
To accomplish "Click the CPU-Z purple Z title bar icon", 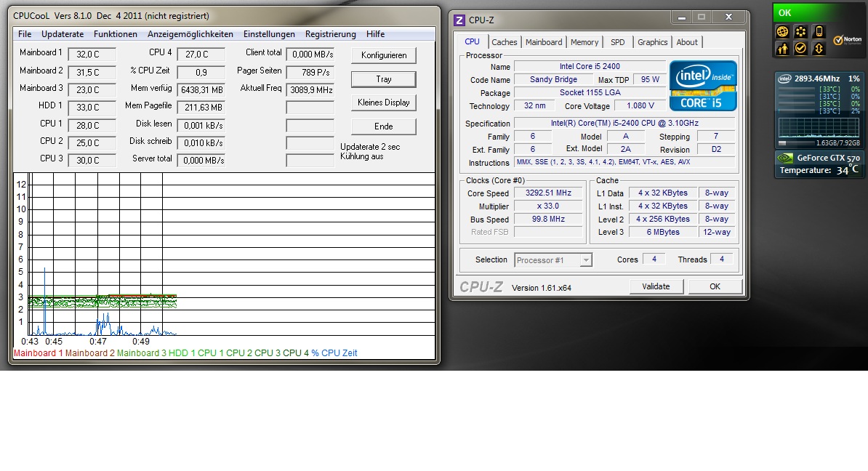I will pyautogui.click(x=459, y=20).
